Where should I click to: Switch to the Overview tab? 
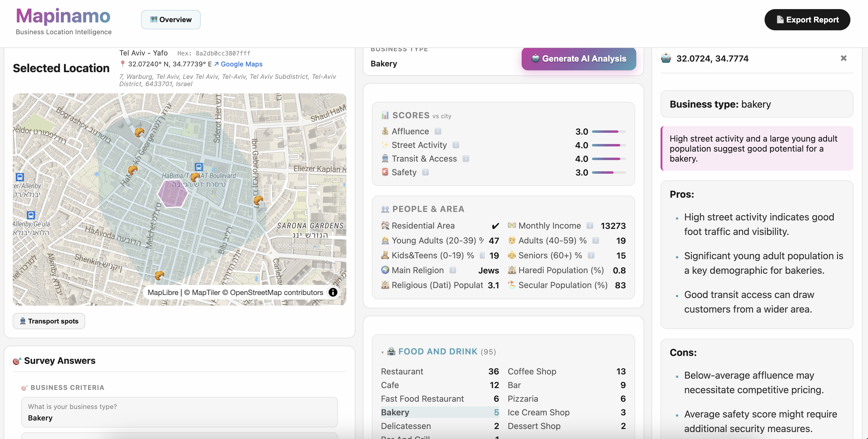[x=170, y=19]
